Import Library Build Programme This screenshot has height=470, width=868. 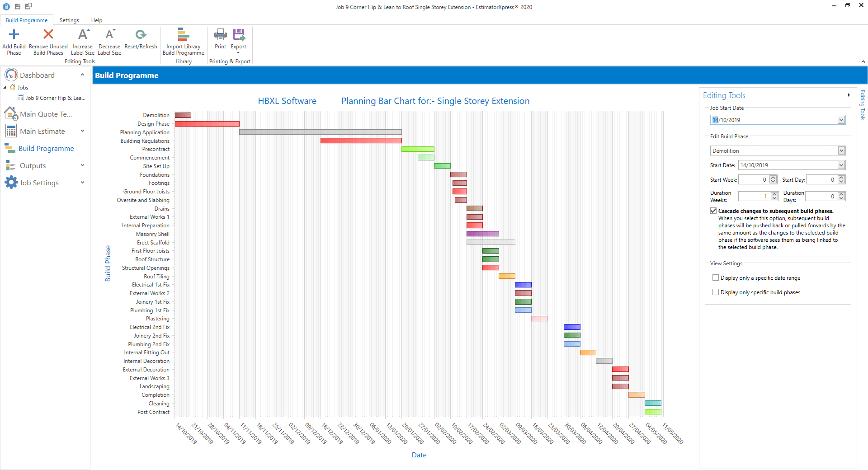(183, 34)
